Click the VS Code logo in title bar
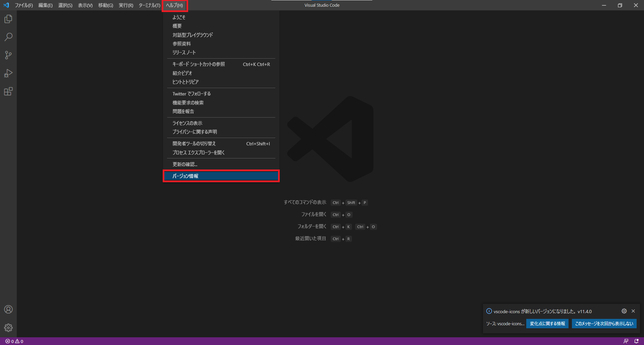 (6, 5)
